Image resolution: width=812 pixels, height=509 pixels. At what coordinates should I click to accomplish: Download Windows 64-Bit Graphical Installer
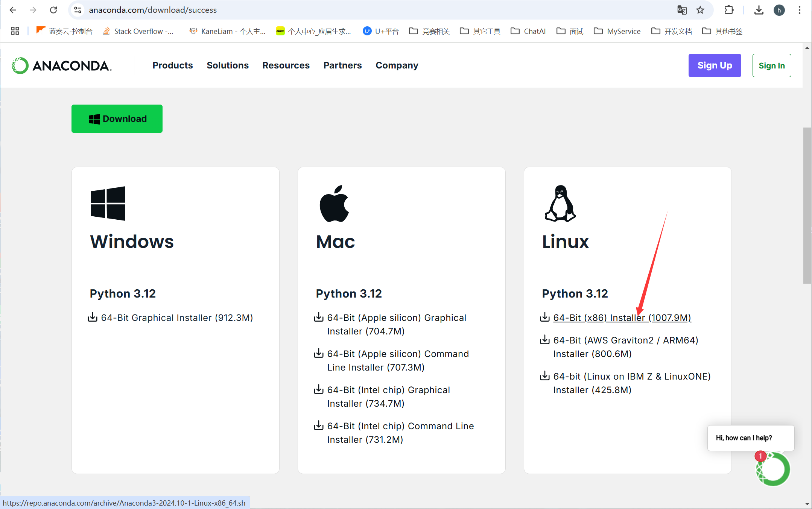tap(176, 318)
